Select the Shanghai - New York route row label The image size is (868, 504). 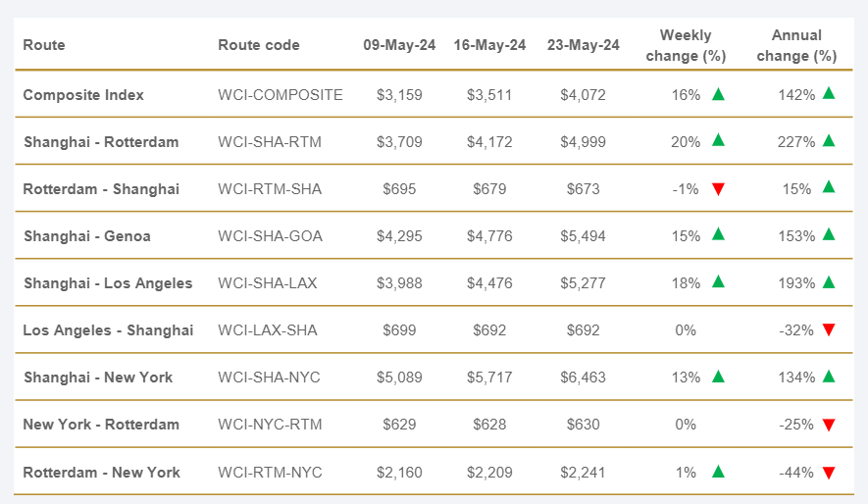click(98, 378)
